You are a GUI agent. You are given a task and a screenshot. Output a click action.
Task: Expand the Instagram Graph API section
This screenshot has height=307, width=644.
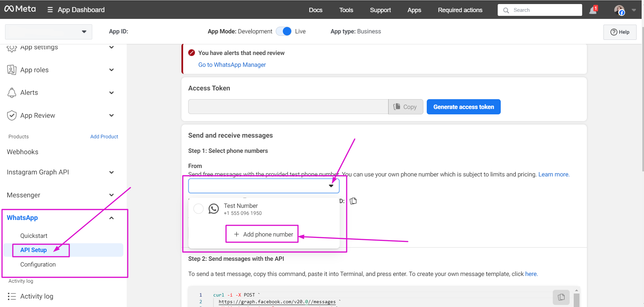(x=112, y=172)
